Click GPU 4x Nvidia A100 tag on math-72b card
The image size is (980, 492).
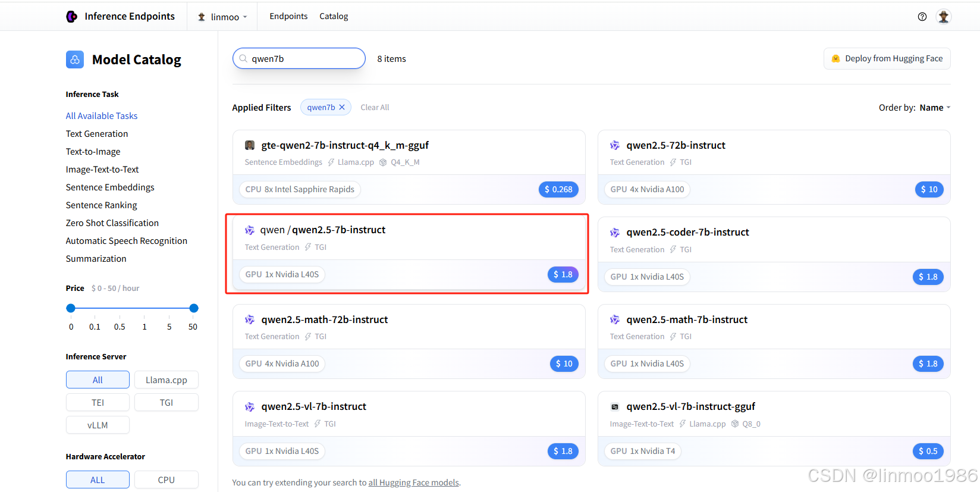tap(282, 363)
